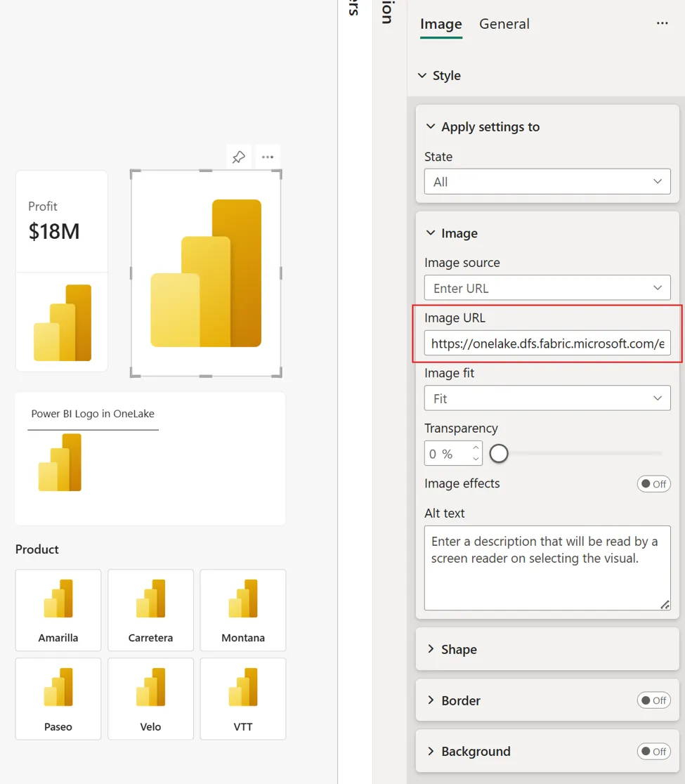Click the Transparency slider handle
The height and width of the screenshot is (784, 685).
coord(499,454)
